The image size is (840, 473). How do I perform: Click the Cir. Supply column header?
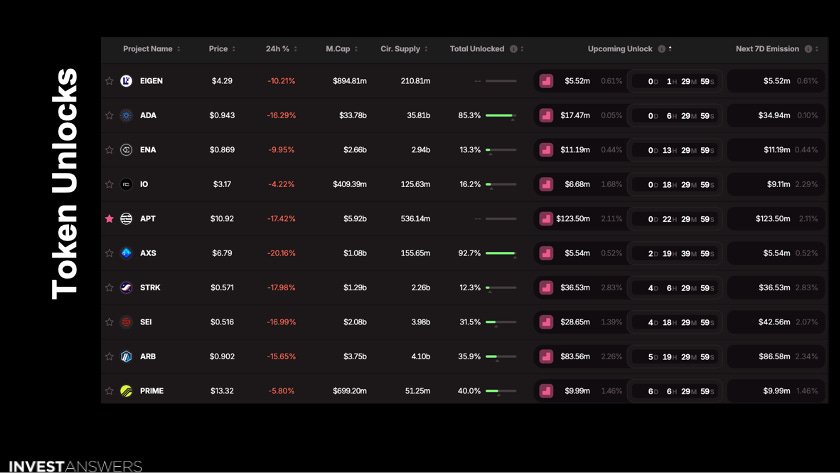click(x=400, y=49)
